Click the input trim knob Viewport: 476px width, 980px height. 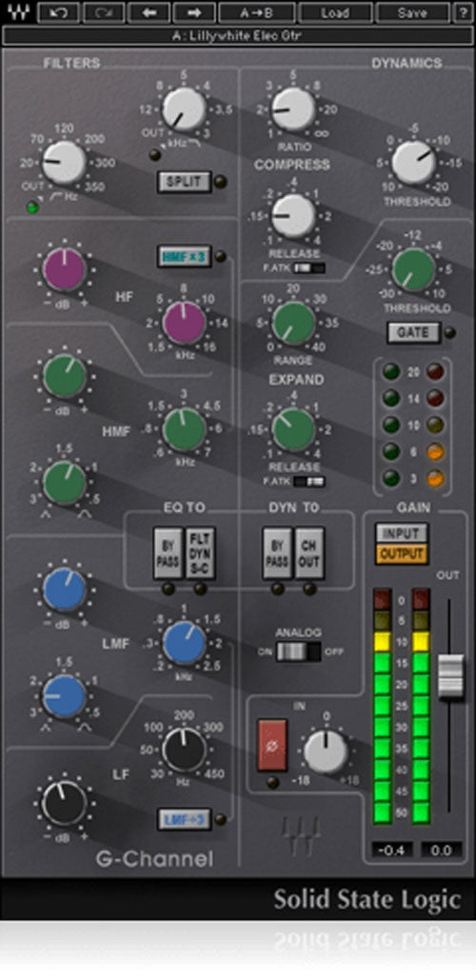pos(326,751)
